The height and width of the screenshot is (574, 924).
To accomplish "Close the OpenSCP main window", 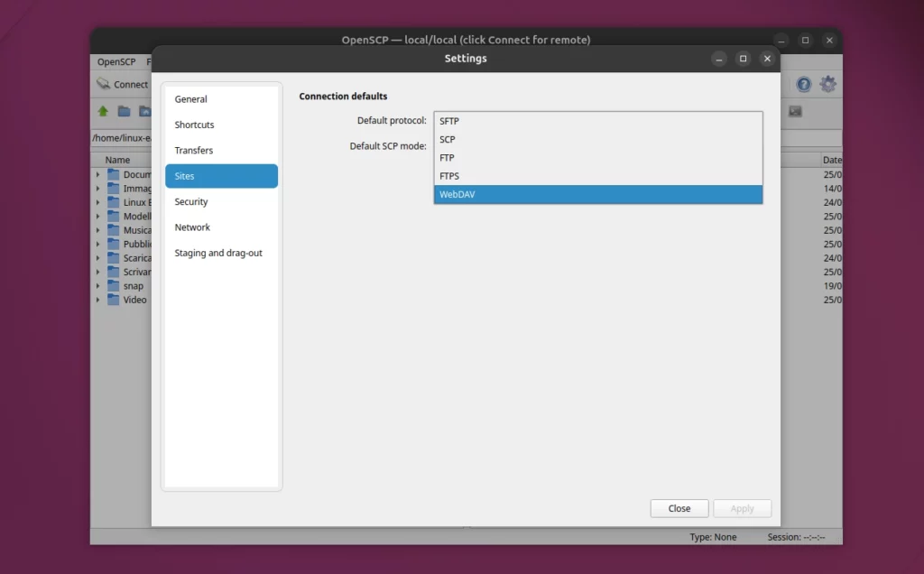I will tap(830, 40).
